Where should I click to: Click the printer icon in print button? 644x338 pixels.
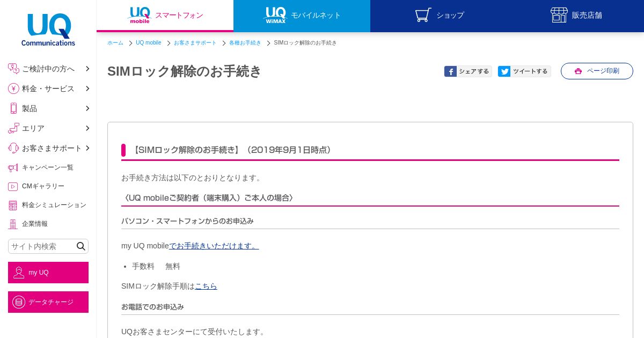[578, 71]
